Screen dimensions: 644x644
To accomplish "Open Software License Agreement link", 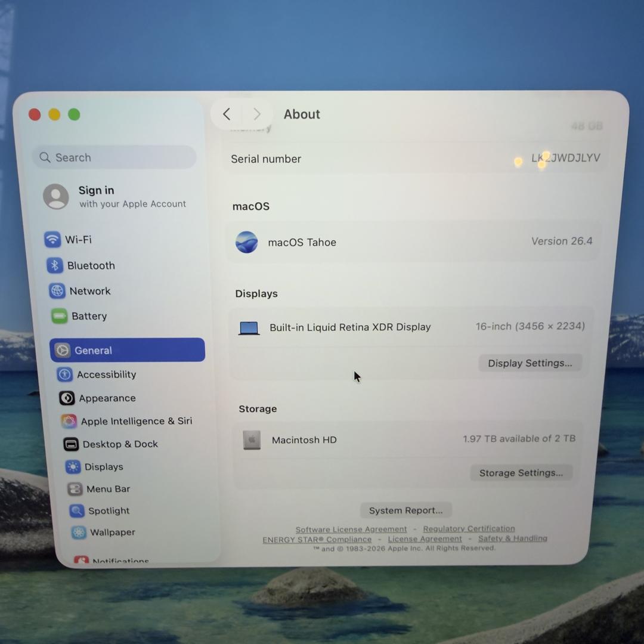I will [351, 530].
